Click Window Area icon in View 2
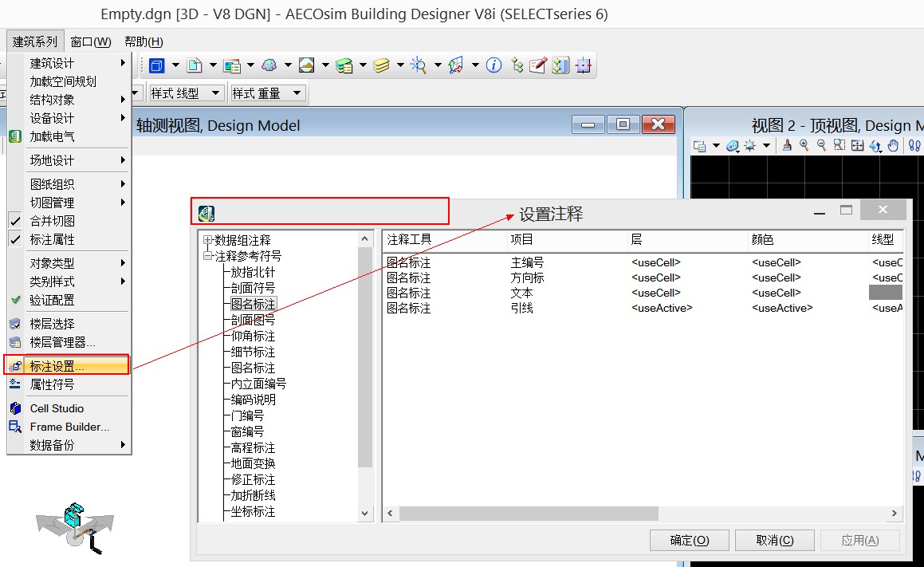924x567 pixels. pos(839,146)
